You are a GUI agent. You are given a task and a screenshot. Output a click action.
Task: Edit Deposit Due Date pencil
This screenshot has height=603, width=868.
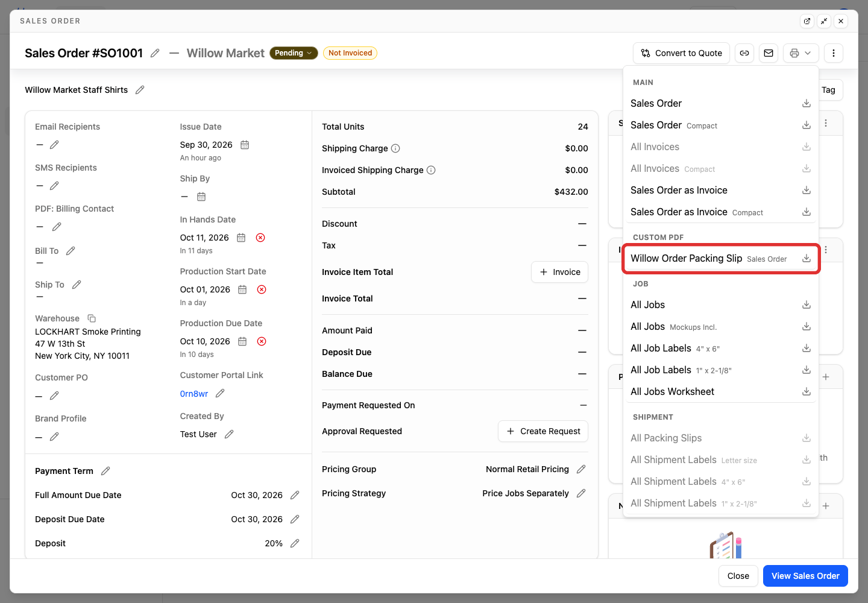click(295, 519)
